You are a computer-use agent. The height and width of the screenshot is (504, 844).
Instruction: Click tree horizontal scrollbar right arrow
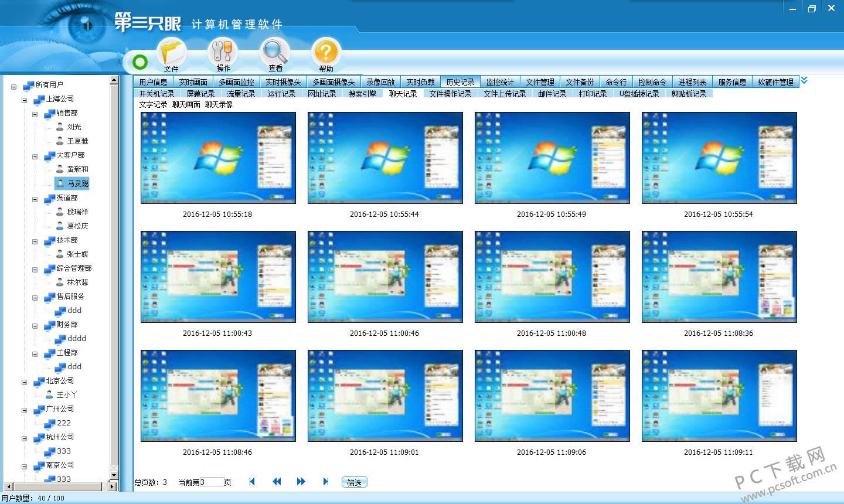point(113,486)
